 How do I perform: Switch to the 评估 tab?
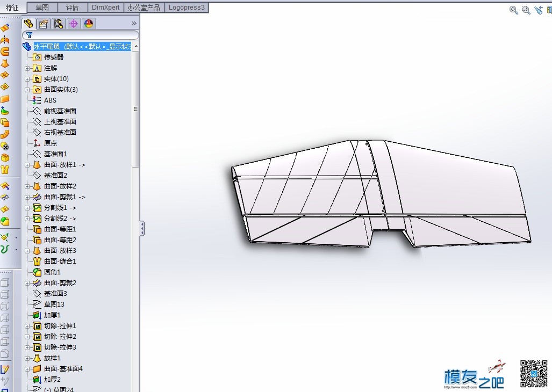[x=72, y=8]
